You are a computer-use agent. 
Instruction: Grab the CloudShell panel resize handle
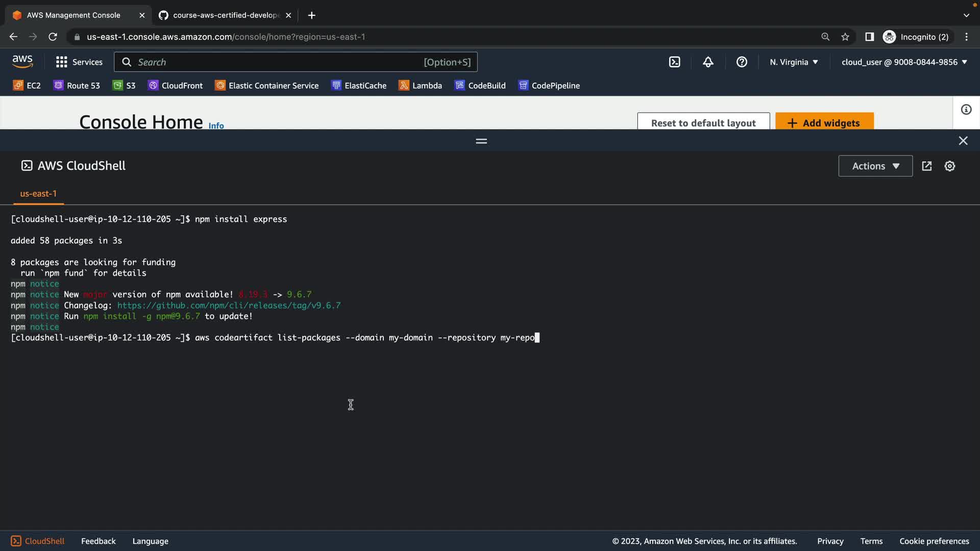click(481, 141)
